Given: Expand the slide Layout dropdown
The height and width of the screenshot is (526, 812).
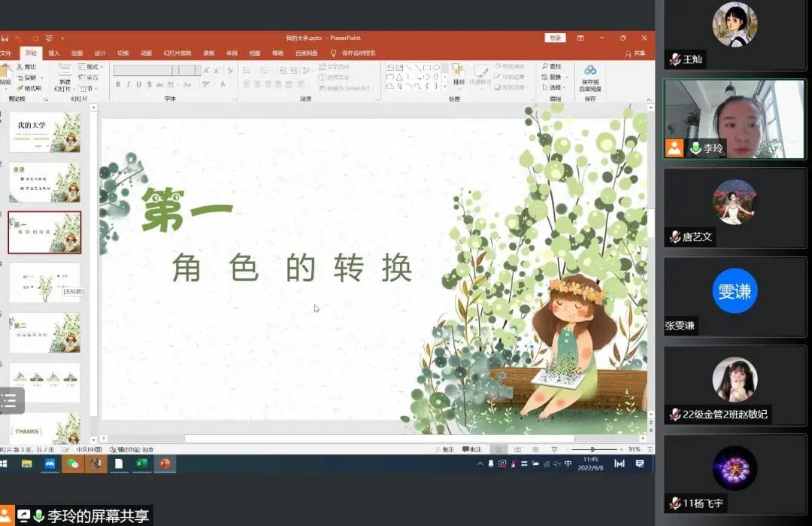Looking at the screenshot, I should 92,67.
